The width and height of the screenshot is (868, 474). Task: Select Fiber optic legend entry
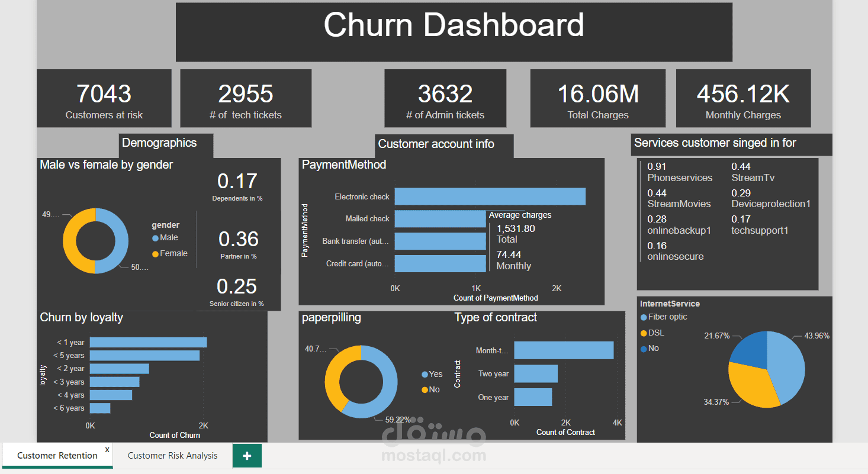click(x=664, y=317)
